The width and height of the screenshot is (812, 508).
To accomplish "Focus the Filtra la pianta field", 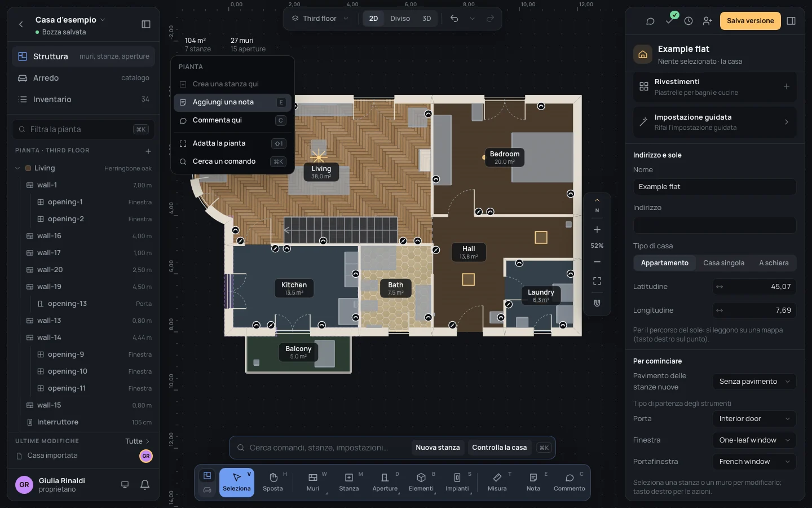I will point(83,129).
